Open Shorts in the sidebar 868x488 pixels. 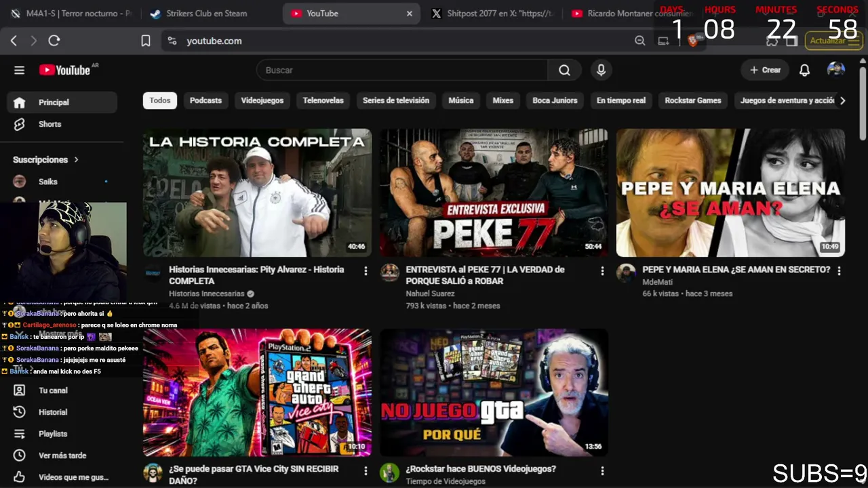coord(62,124)
